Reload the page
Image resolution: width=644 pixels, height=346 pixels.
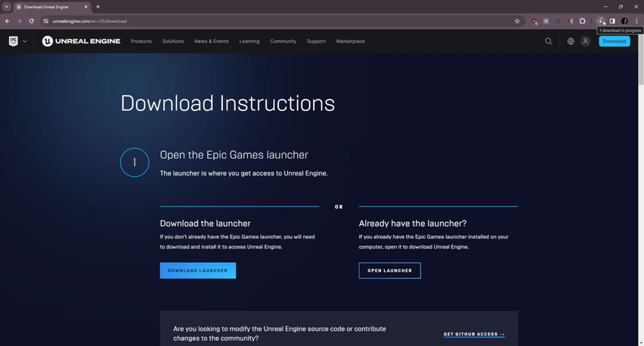[31, 21]
